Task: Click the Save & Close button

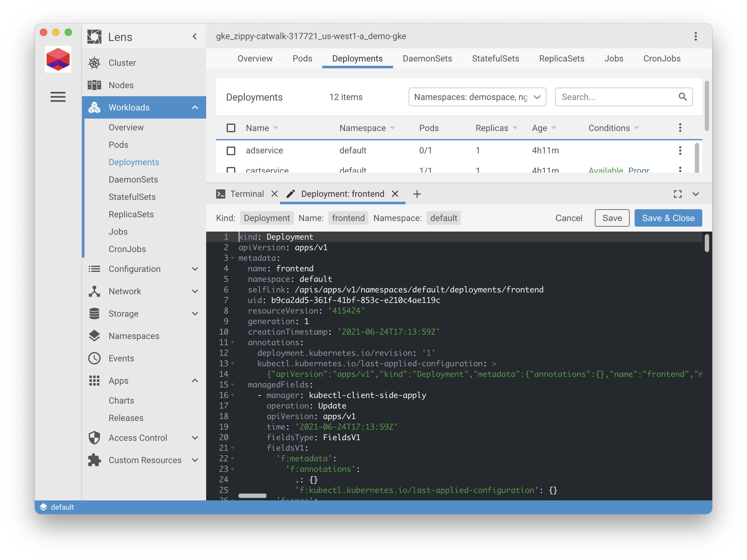Action: [x=668, y=218]
